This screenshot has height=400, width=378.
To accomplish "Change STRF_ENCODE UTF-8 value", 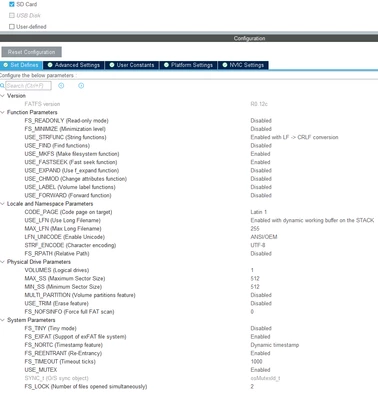I will [258, 245].
